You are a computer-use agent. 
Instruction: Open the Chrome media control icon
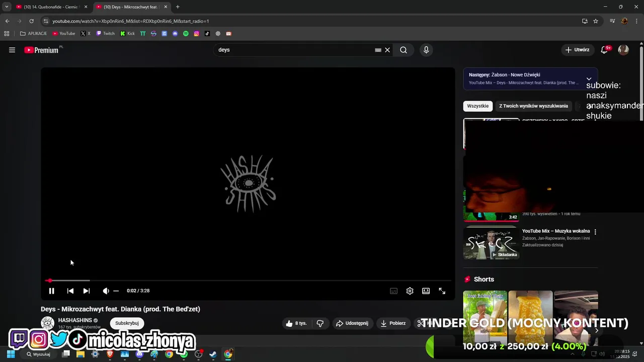pos(612,21)
